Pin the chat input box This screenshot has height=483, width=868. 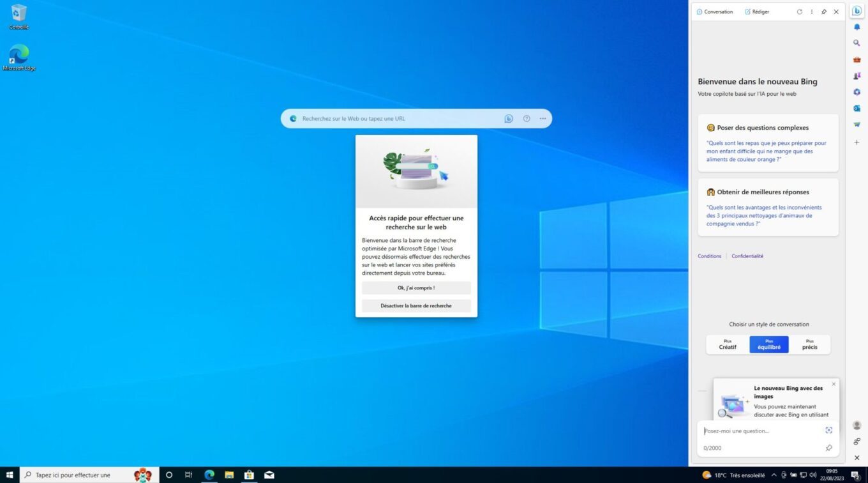829,448
